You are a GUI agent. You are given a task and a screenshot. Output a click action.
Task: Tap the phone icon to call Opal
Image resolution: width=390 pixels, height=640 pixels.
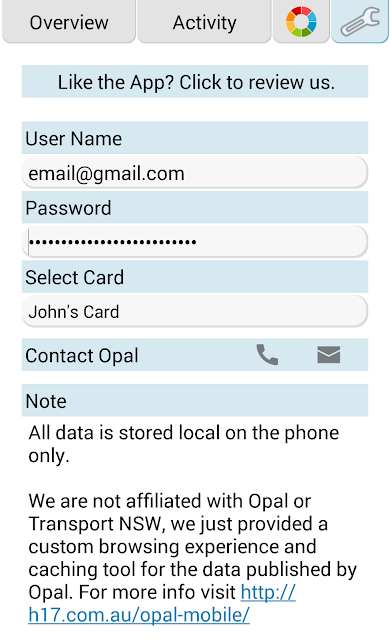(267, 354)
